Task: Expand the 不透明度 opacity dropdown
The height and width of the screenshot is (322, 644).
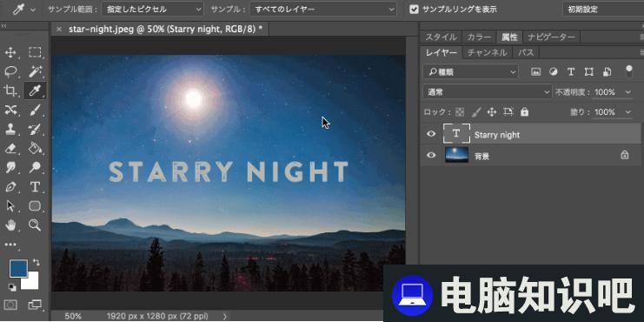Action: point(628,92)
